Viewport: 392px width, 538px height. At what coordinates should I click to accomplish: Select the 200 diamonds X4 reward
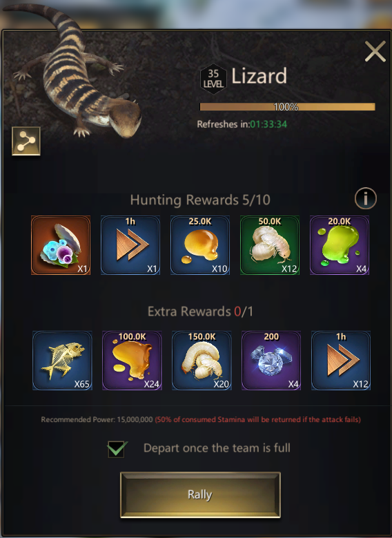[x=271, y=361]
